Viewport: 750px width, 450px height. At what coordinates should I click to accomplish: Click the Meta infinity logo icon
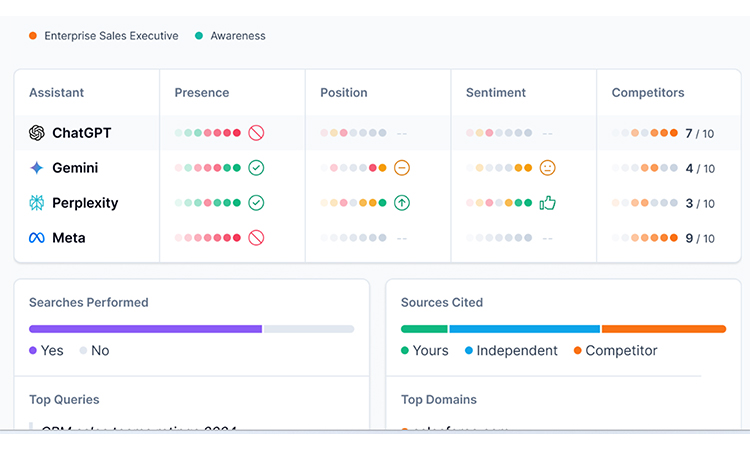pos(37,238)
